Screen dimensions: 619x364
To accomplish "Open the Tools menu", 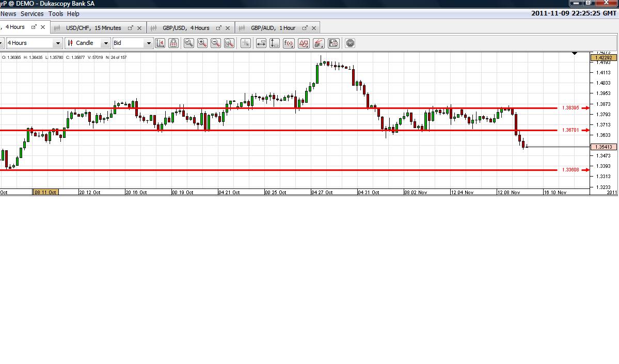I will point(56,14).
